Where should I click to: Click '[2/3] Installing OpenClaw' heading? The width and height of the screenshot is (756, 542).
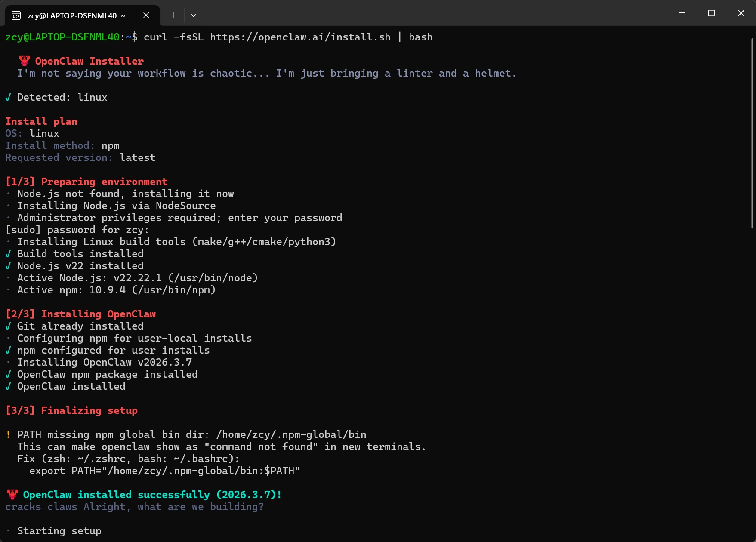click(x=80, y=314)
